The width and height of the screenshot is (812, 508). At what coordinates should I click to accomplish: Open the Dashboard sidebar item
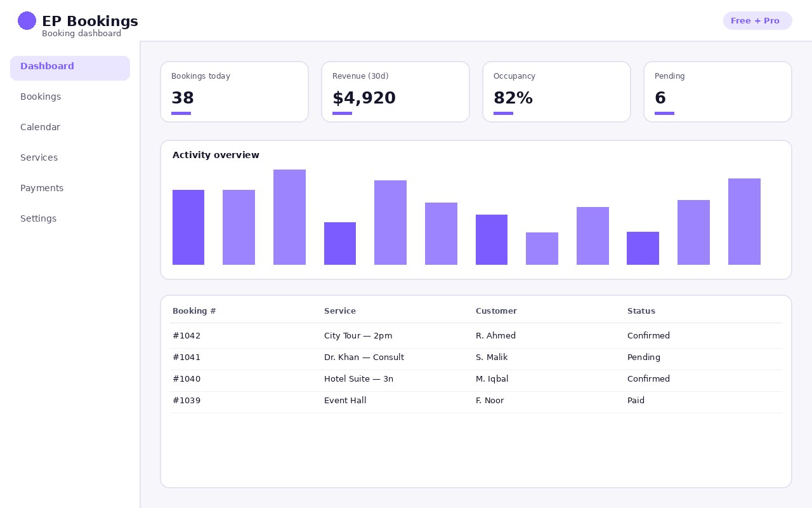tap(70, 68)
